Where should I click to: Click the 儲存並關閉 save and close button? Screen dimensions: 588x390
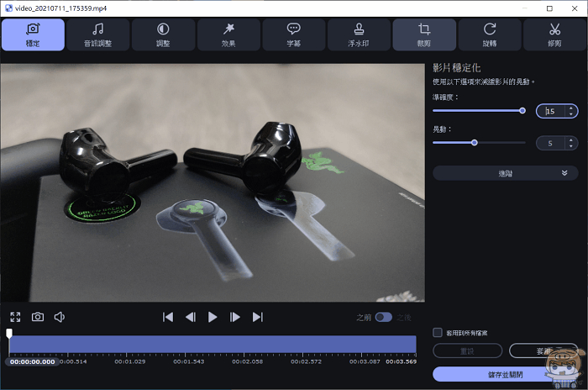click(505, 374)
